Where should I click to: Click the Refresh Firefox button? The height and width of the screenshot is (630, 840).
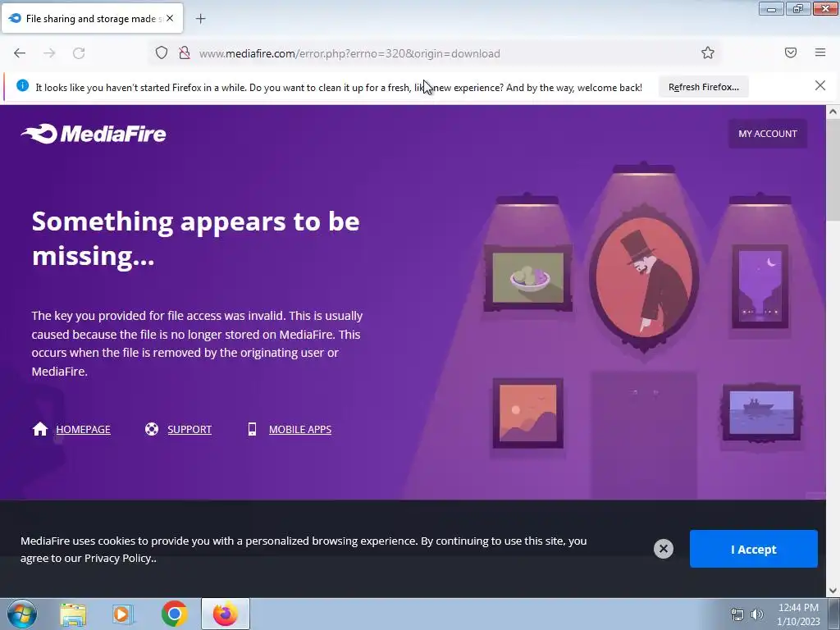coord(703,87)
